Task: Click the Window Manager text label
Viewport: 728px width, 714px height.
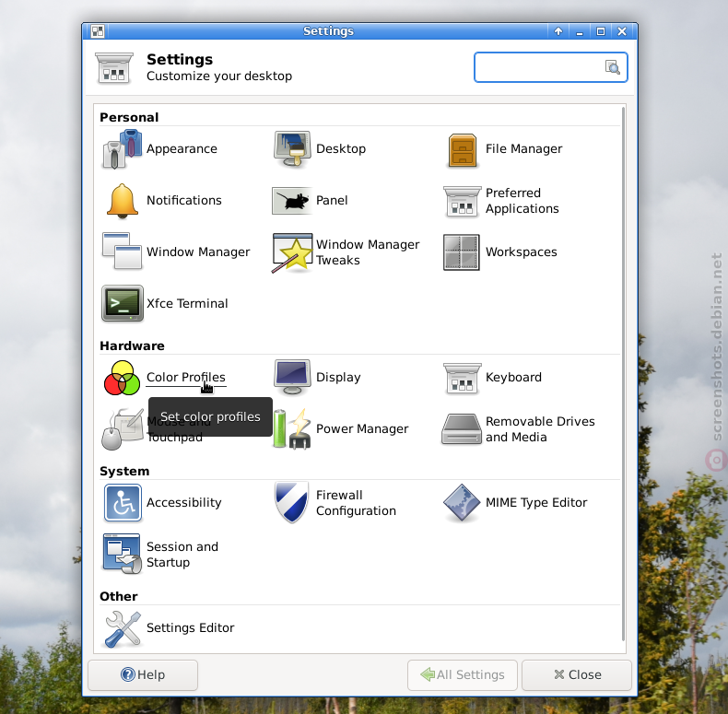Action: (198, 252)
